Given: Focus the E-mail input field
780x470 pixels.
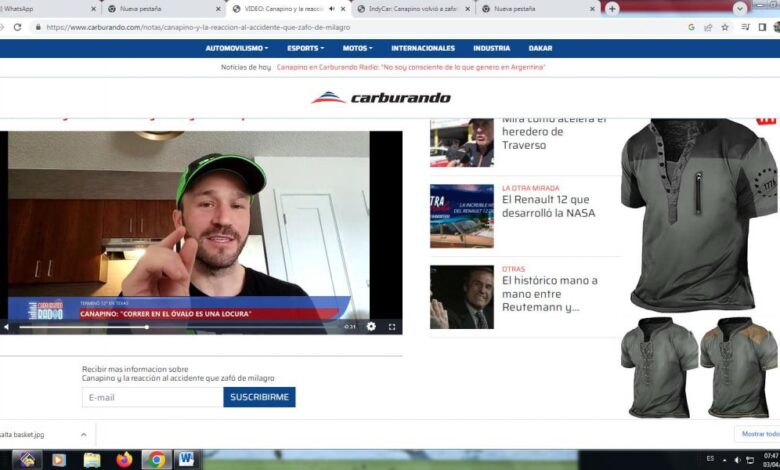Looking at the screenshot, I should tap(152, 397).
